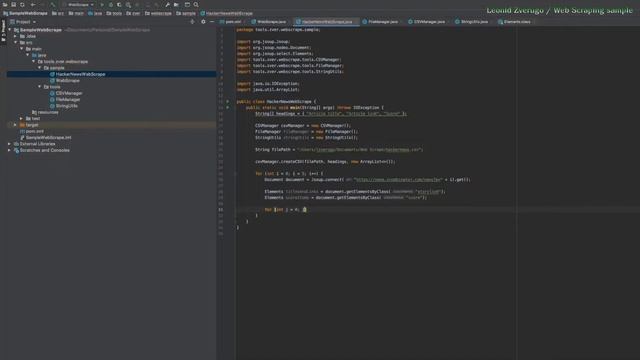Switch to the FileManager.java editor tab
Image resolution: width=640 pixels, height=360 pixels.
click(380, 22)
